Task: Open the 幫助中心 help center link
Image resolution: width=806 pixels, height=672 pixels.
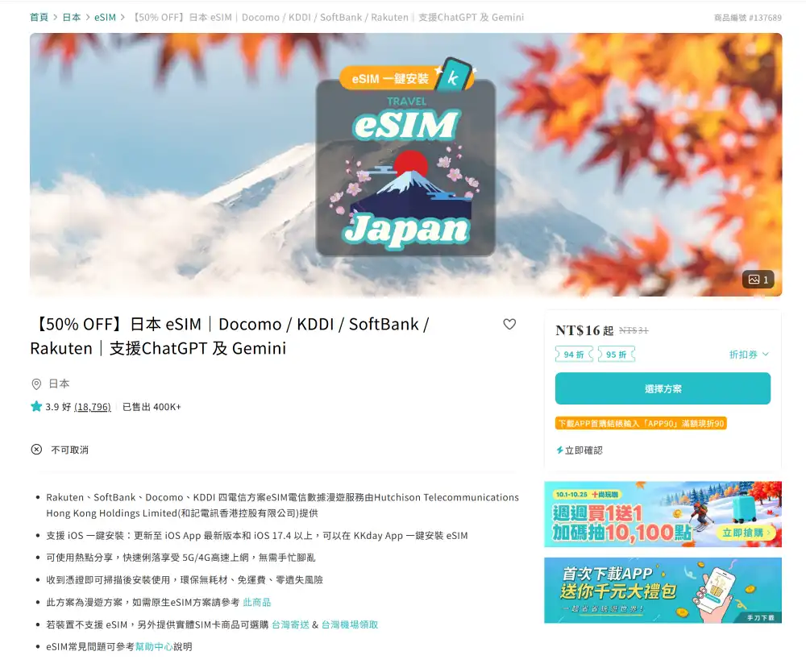Action: [x=154, y=647]
